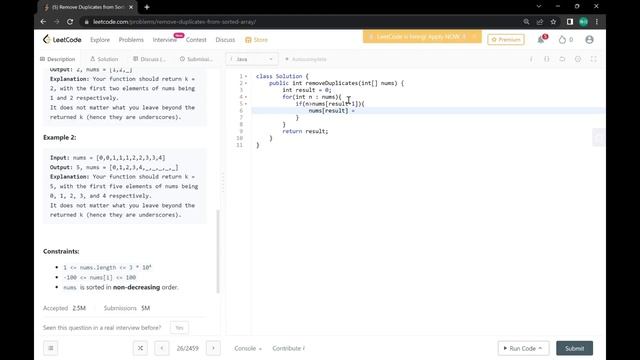Go to the Interview section
This screenshot has width=640, height=360.
(164, 40)
